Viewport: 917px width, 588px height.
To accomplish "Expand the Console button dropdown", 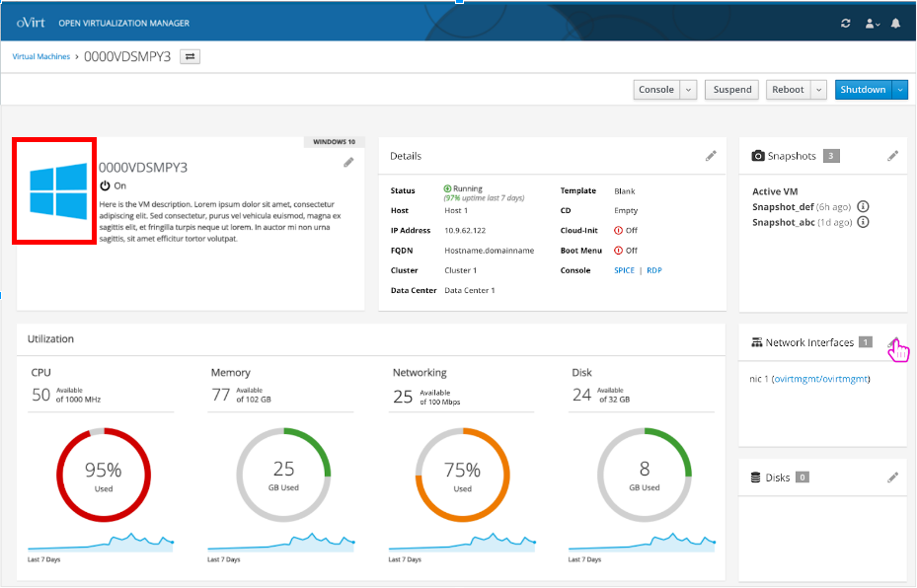I will pyautogui.click(x=688, y=89).
